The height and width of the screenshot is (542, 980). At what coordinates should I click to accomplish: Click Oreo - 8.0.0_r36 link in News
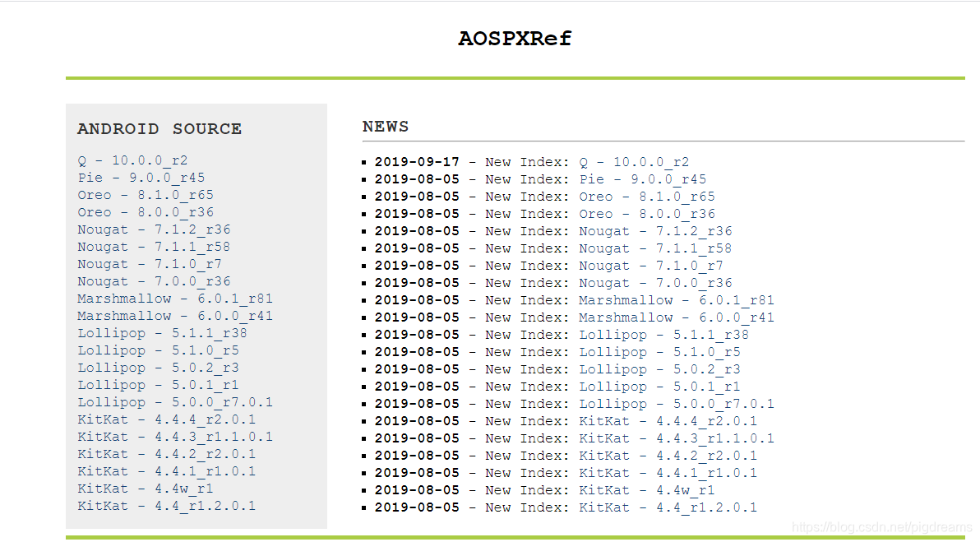point(647,215)
